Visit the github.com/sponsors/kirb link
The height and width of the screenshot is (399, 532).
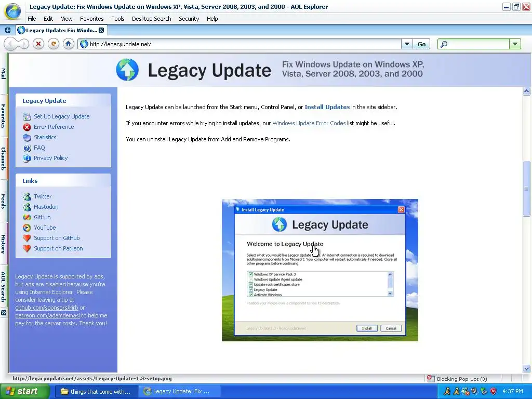pos(46,308)
